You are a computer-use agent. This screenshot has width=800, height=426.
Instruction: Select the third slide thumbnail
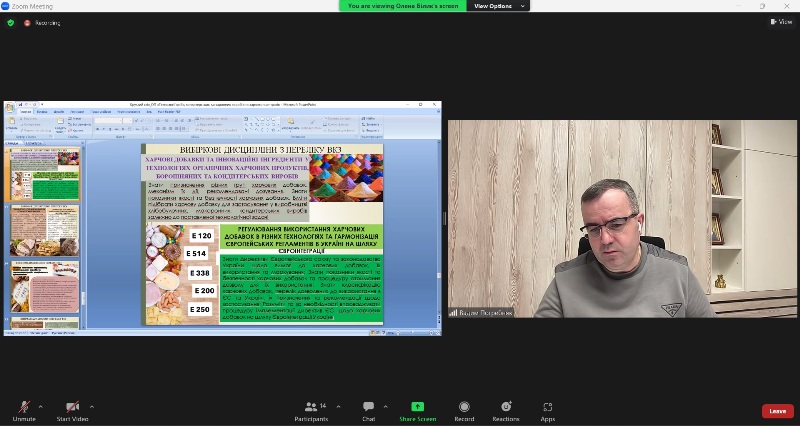pyautogui.click(x=45, y=287)
